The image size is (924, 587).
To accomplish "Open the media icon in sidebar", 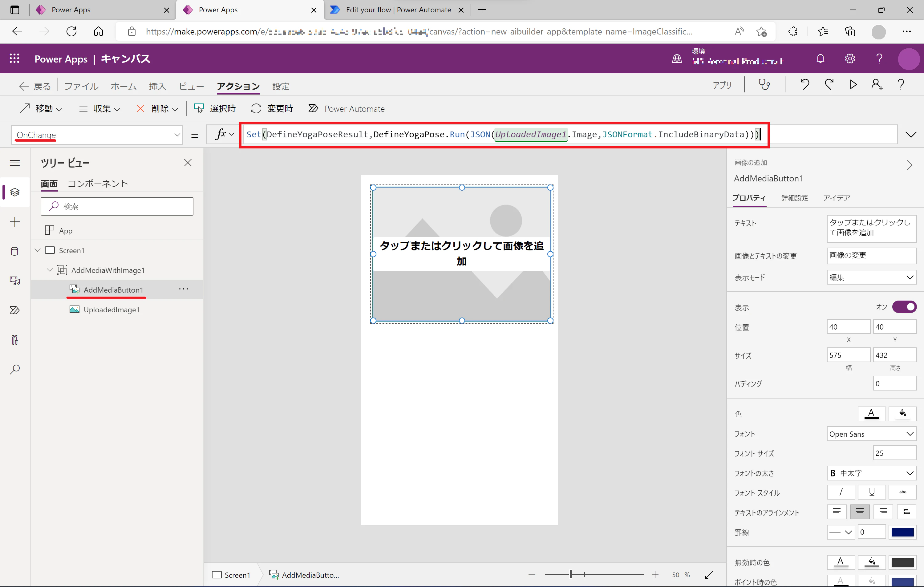I will (15, 281).
